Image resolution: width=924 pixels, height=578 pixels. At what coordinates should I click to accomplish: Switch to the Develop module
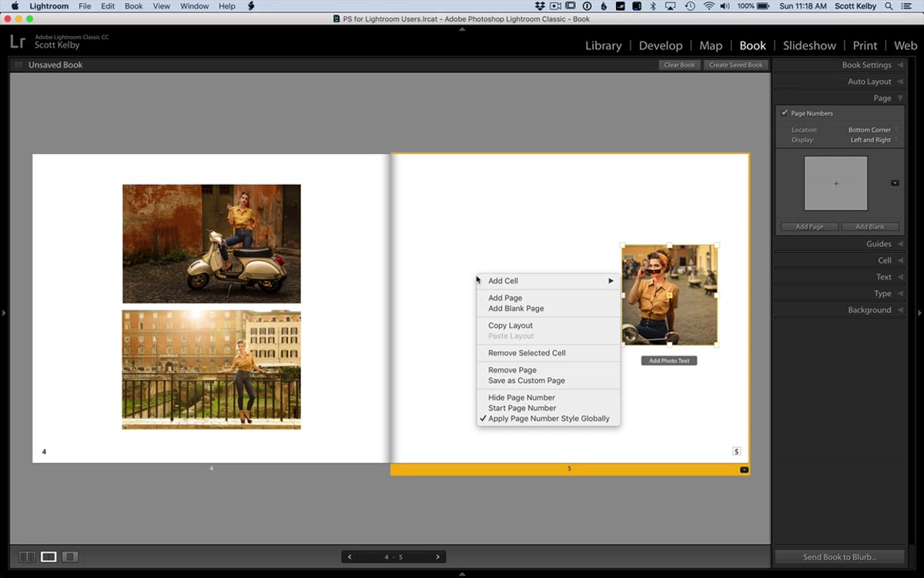661,45
